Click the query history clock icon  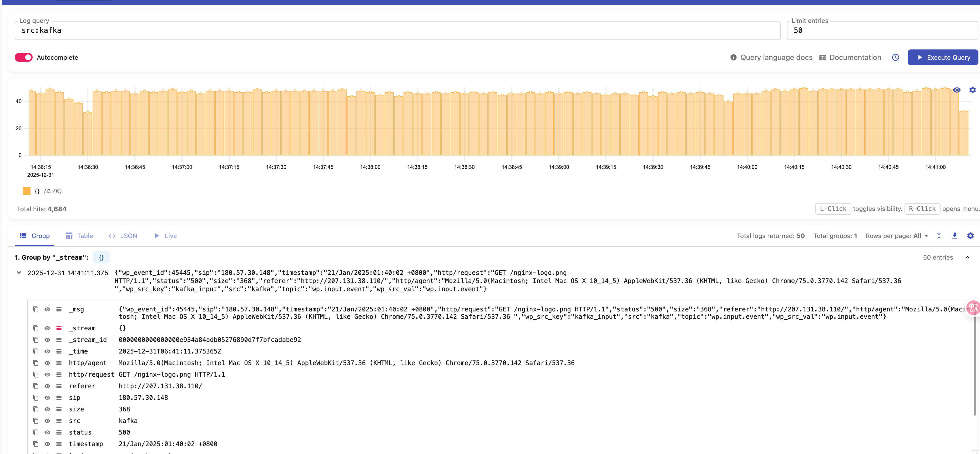[x=895, y=57]
